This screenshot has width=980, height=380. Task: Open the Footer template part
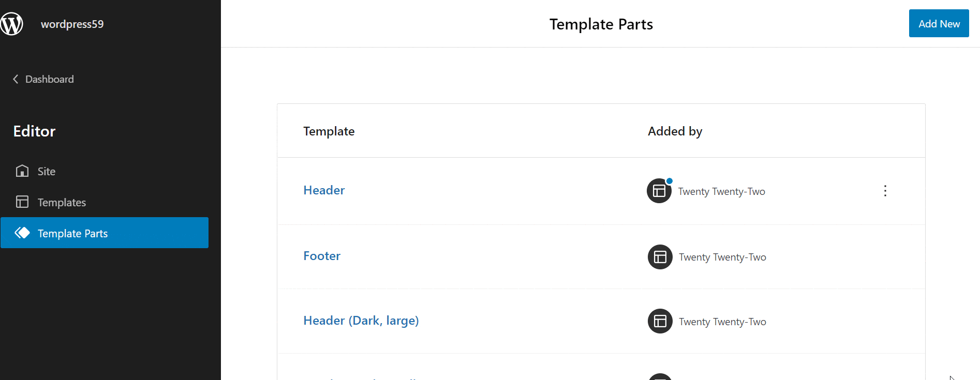point(322,256)
